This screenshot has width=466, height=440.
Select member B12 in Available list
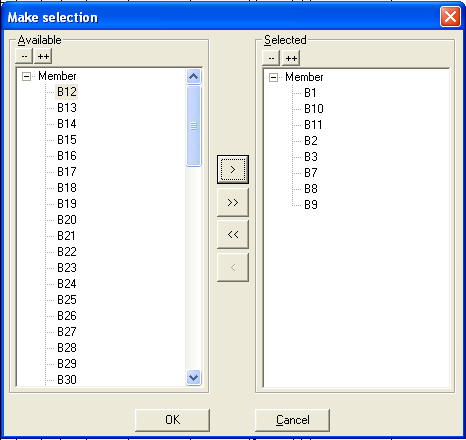click(67, 92)
